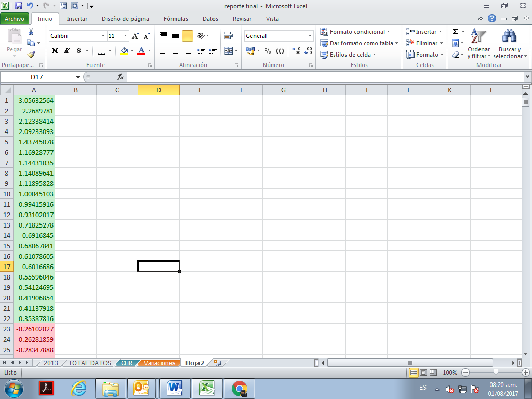Open the Calibri font name dropdown
Viewport: 532px width, 399px height.
[103, 36]
